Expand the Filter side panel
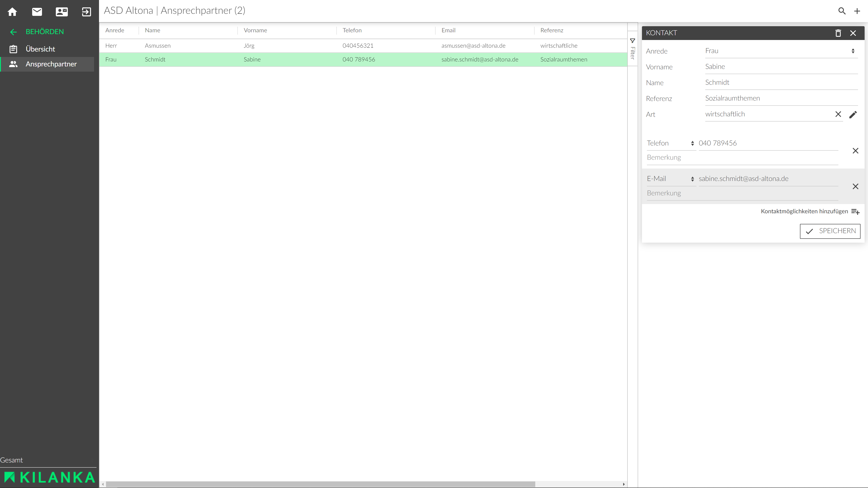The height and width of the screenshot is (488, 868). pyautogui.click(x=632, y=49)
